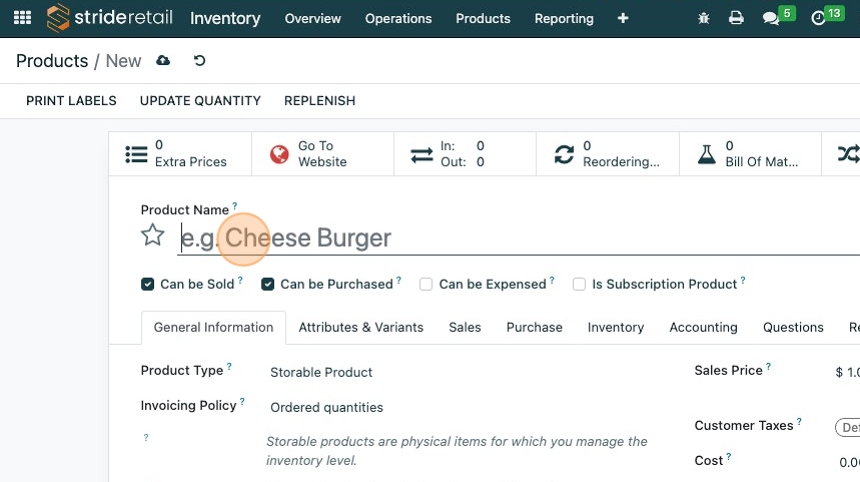
Task: Open the apps grid menu
Action: click(x=22, y=18)
